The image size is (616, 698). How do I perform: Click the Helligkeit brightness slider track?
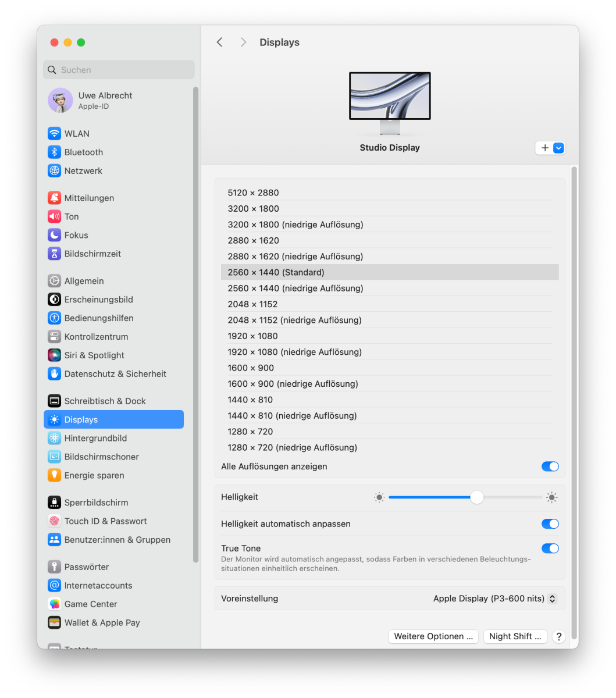(x=465, y=497)
